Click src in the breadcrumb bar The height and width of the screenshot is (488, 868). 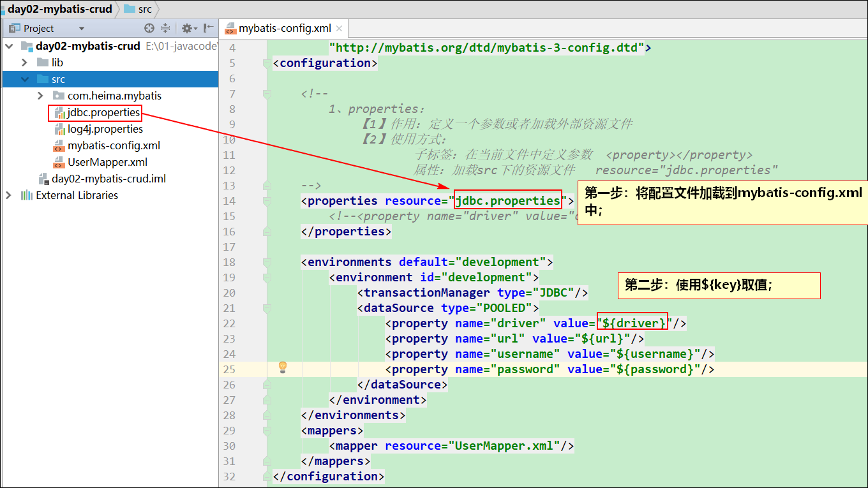[145, 9]
